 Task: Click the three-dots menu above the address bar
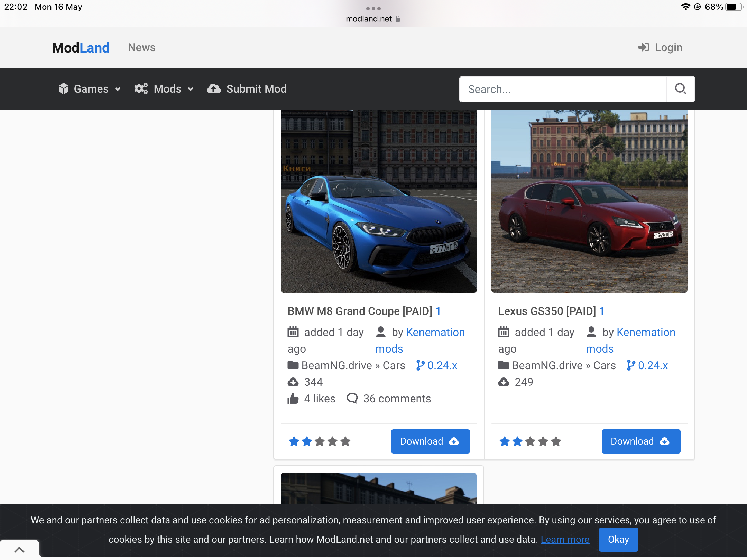click(x=373, y=8)
